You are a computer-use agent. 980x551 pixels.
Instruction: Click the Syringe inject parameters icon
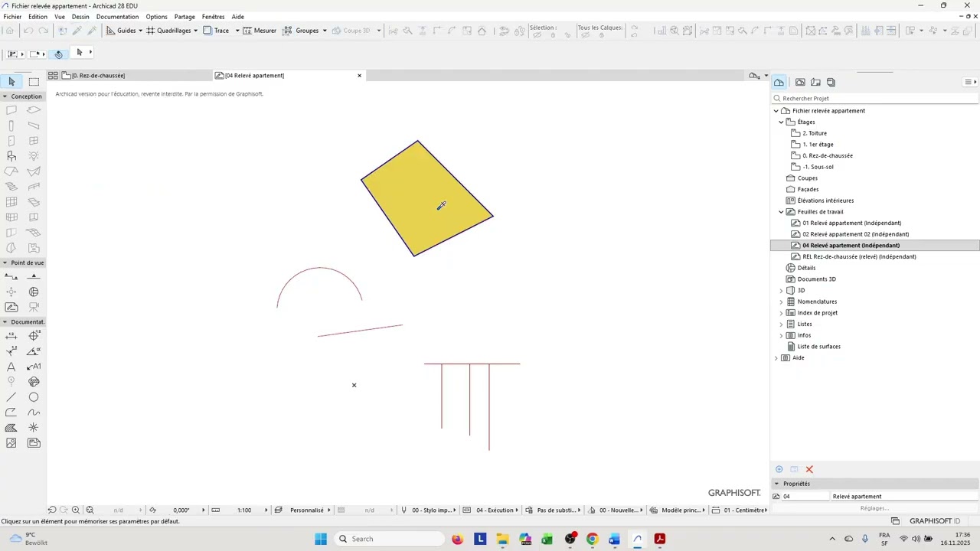pyautogui.click(x=92, y=31)
